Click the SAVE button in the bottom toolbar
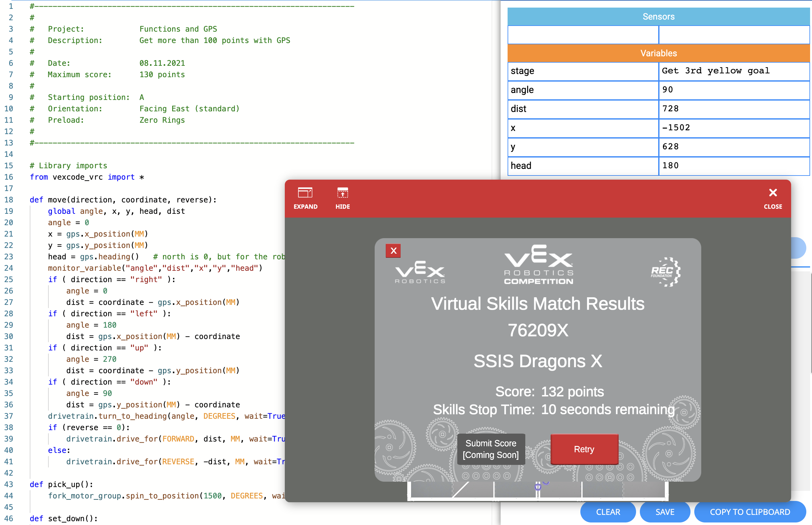The width and height of the screenshot is (812, 525). (665, 511)
